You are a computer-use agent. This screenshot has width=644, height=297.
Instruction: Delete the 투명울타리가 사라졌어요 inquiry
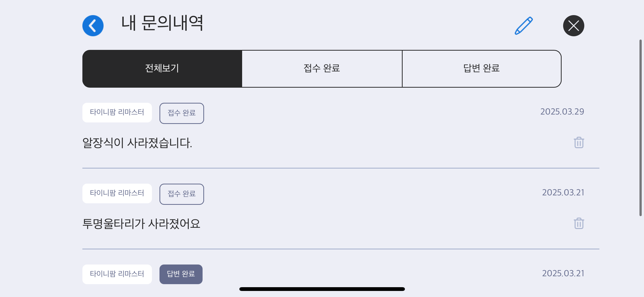click(x=579, y=223)
